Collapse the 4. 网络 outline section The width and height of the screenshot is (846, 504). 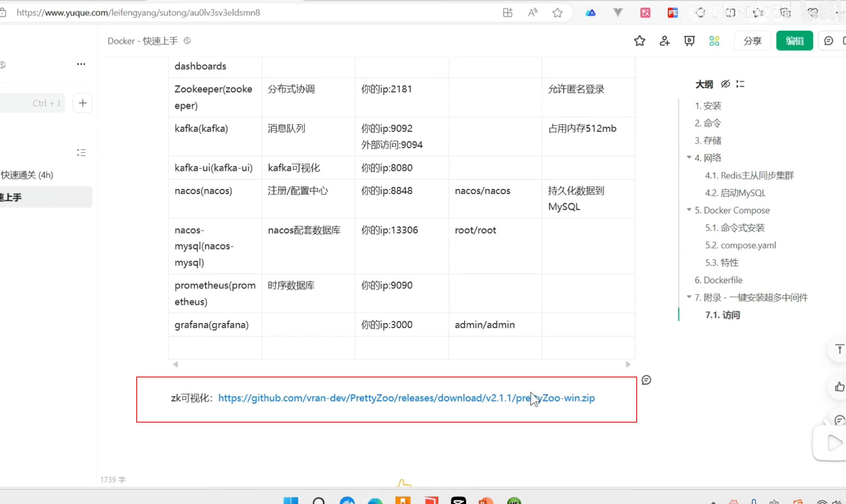689,157
